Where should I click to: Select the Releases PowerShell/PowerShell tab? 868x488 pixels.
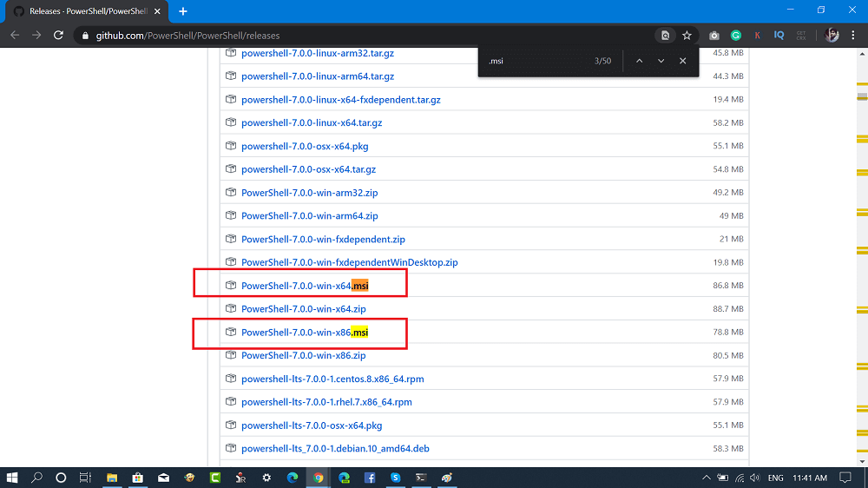point(87,11)
